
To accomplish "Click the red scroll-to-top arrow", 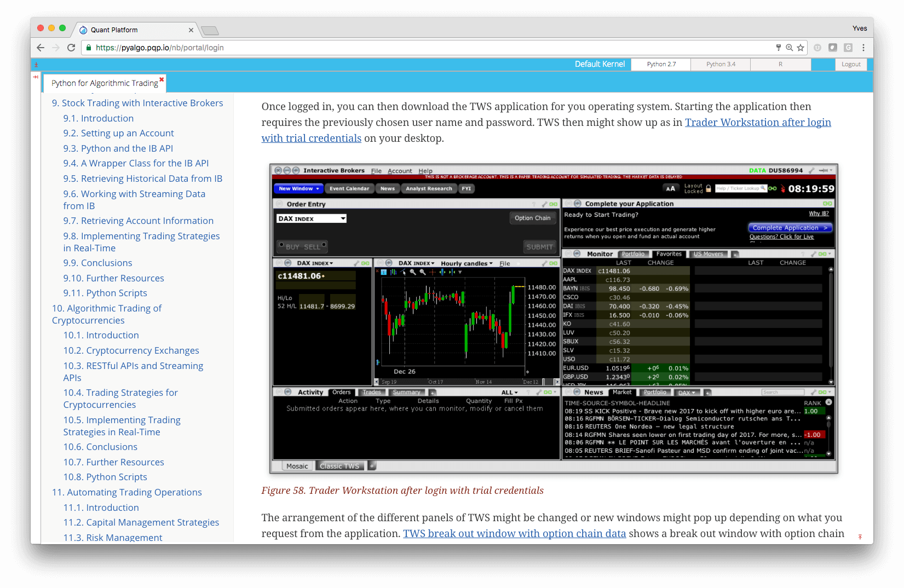I will (860, 537).
